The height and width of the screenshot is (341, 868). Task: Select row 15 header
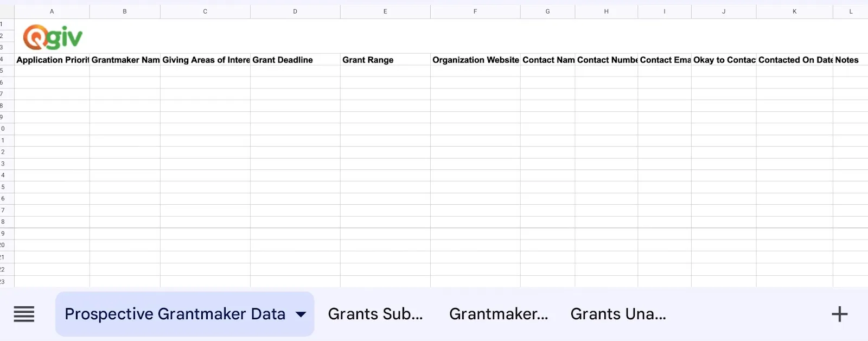point(7,187)
